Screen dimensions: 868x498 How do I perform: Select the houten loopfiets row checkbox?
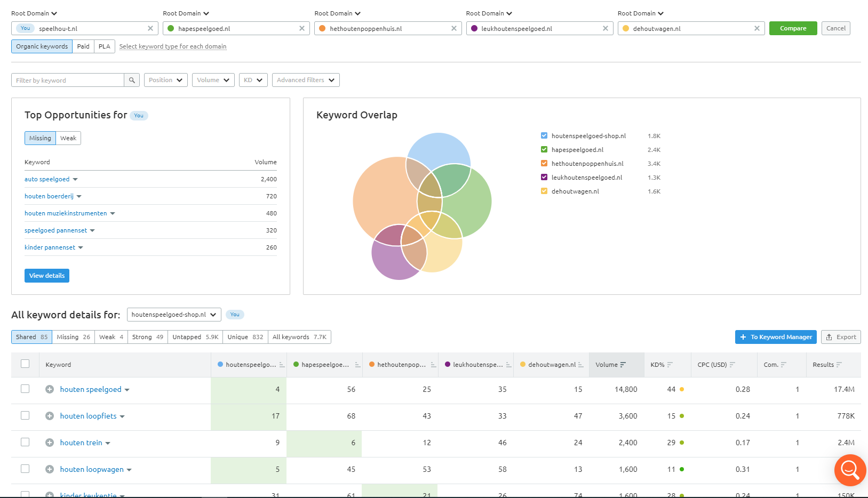point(25,415)
